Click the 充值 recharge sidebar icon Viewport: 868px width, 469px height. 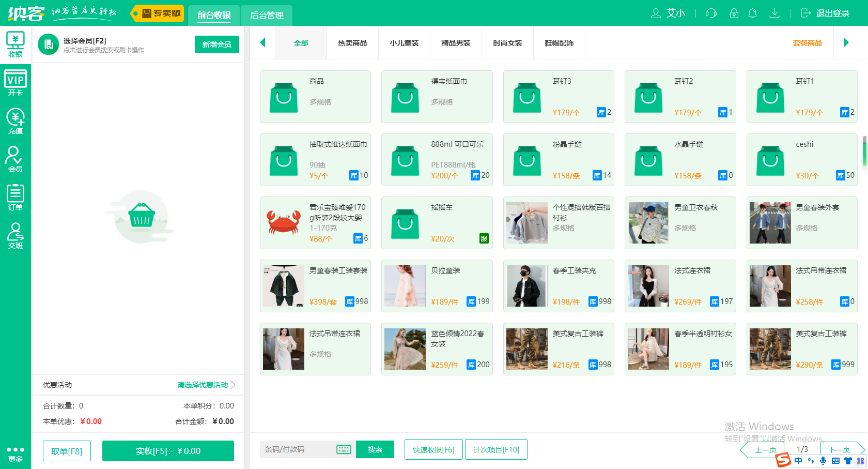pos(15,120)
